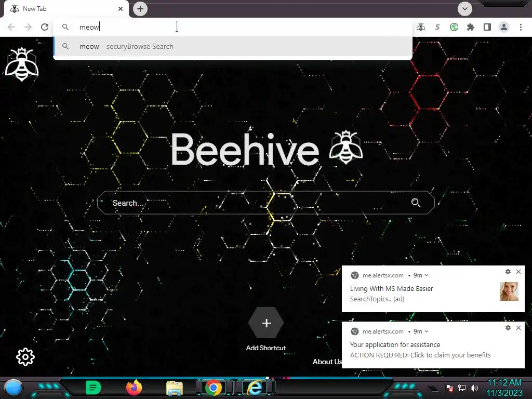
Task: Click the address bar containing meow
Action: (x=233, y=27)
